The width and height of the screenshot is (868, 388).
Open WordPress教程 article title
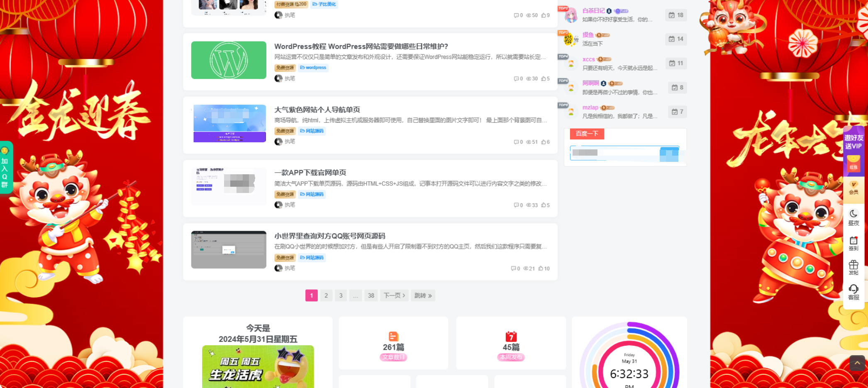coord(361,46)
